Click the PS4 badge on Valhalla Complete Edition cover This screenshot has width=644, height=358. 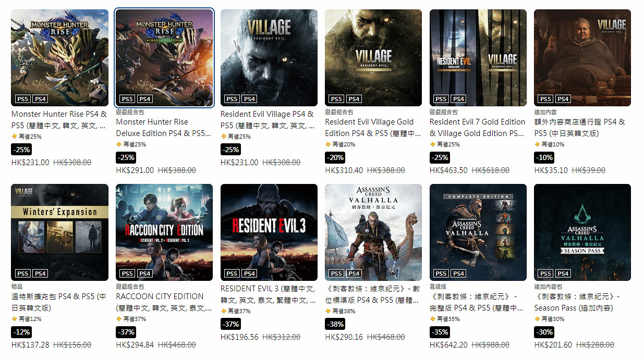tap(458, 273)
